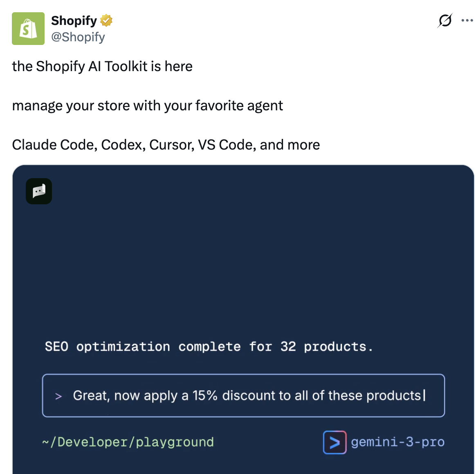Click the SEO optimization complete message

209,347
